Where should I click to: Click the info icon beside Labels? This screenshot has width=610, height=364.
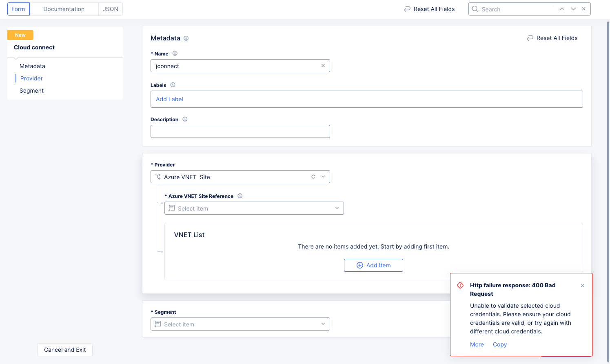tap(173, 85)
